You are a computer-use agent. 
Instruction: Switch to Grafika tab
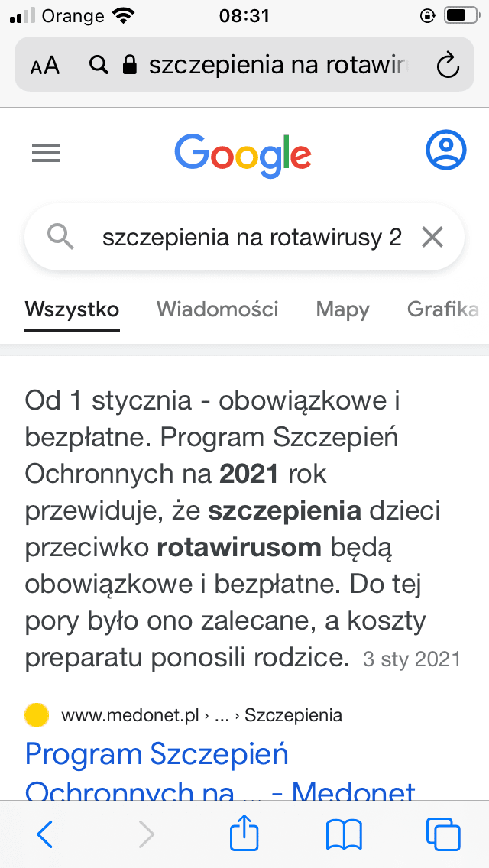click(x=443, y=309)
